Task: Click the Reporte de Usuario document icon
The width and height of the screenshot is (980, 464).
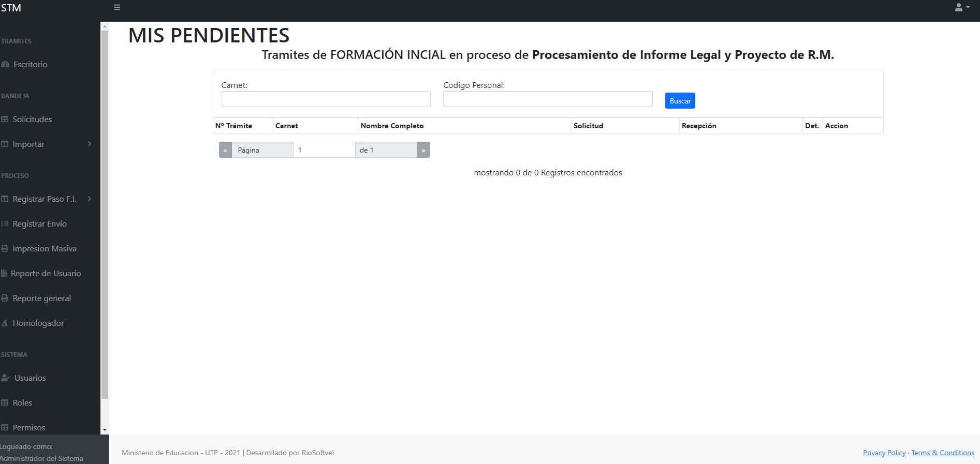Action: [4, 274]
